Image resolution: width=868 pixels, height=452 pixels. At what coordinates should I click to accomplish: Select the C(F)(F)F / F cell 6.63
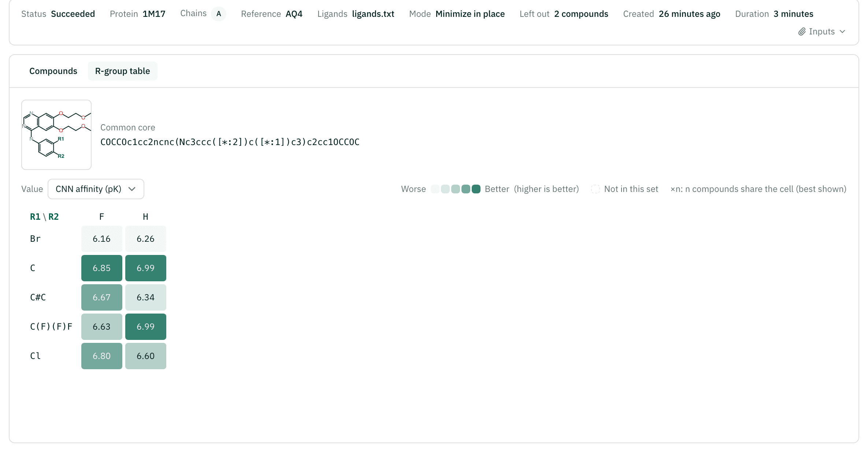(102, 327)
